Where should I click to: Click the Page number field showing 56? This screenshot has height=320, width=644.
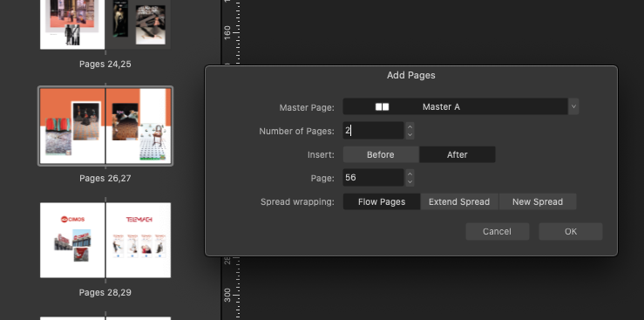(373, 178)
